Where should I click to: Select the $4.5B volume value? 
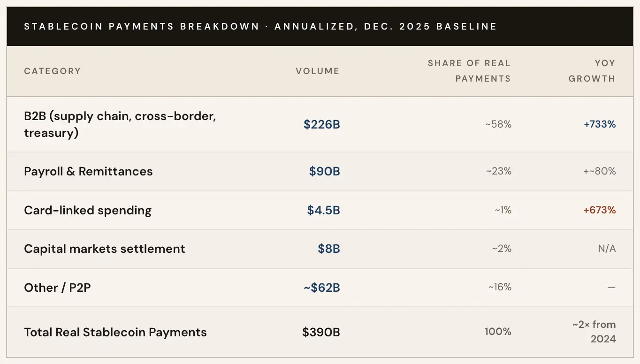[x=323, y=210]
